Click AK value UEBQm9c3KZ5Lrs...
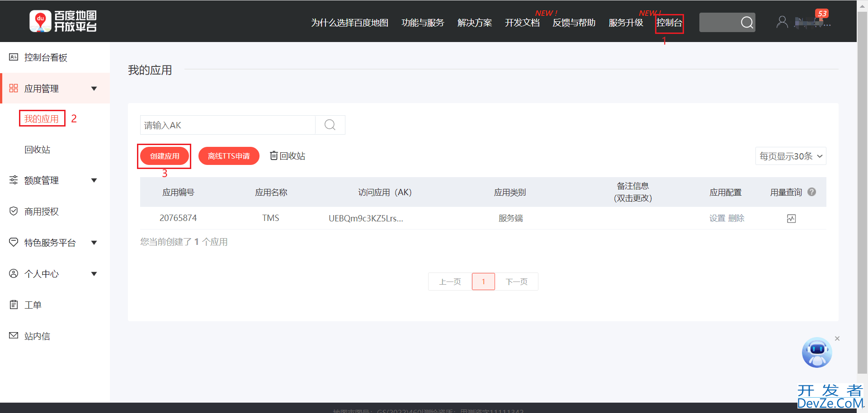This screenshot has height=413, width=868. [366, 218]
